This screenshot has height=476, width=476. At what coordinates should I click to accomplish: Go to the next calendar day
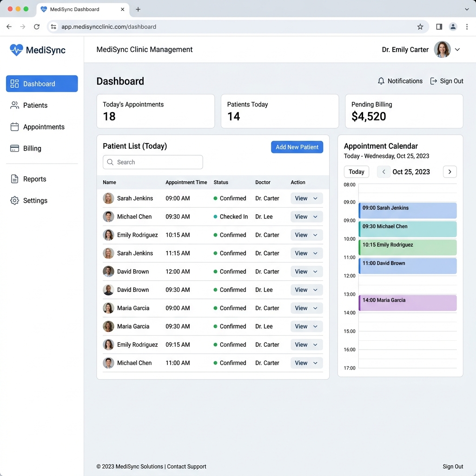pos(450,172)
